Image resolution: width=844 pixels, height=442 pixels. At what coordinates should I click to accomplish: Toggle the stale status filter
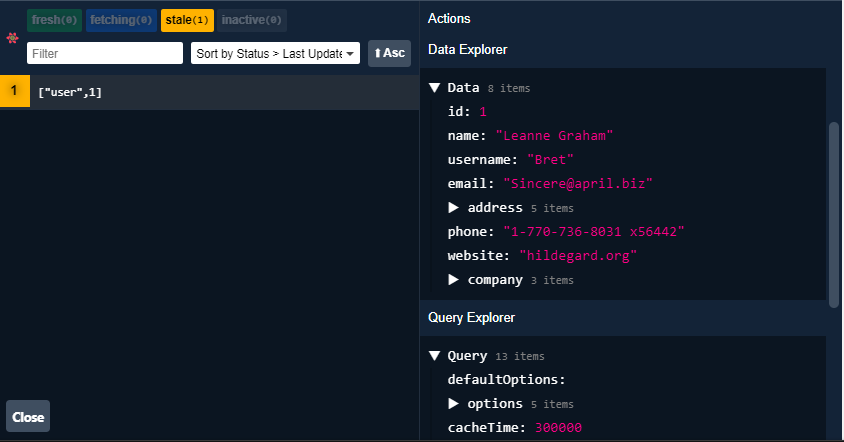tap(187, 20)
